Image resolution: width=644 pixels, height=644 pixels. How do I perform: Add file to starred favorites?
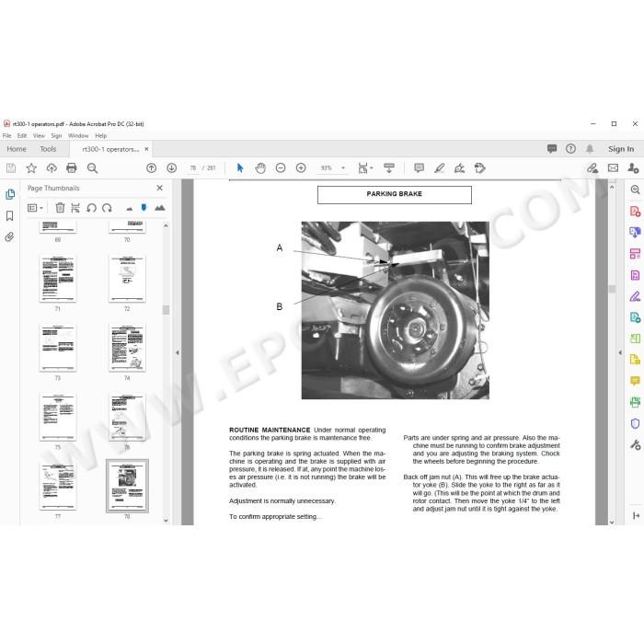tap(31, 168)
